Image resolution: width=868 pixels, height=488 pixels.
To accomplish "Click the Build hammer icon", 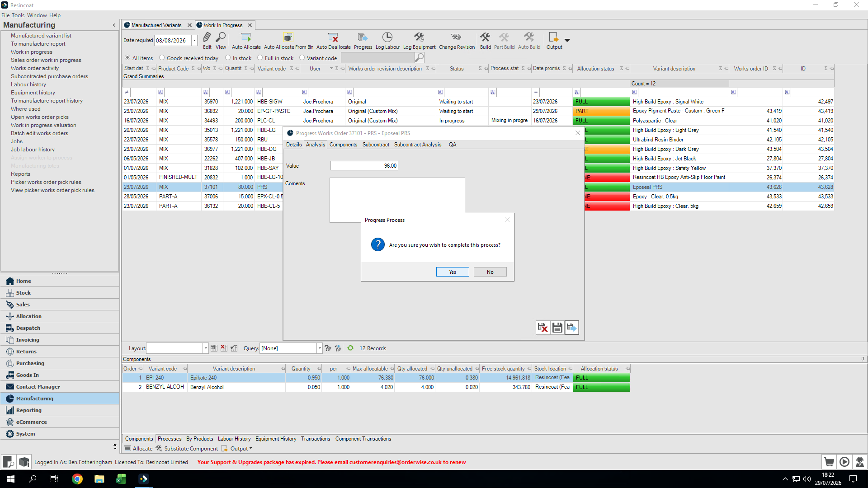I will point(485,40).
